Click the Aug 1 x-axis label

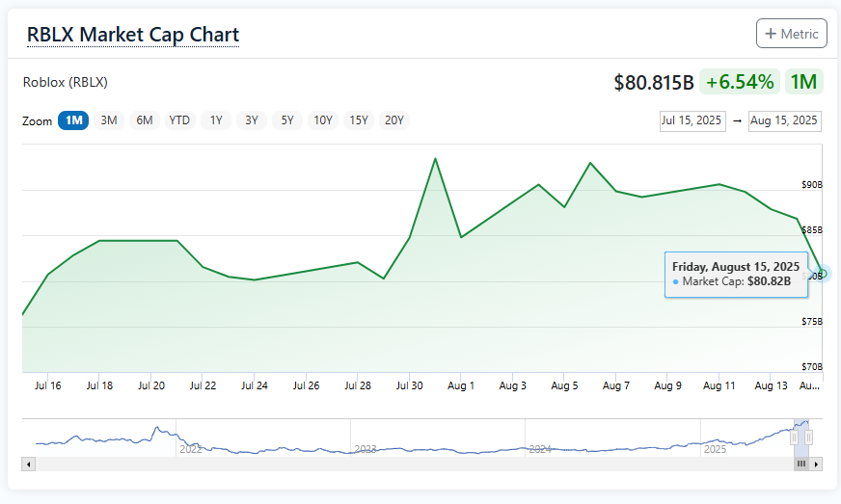pos(461,385)
